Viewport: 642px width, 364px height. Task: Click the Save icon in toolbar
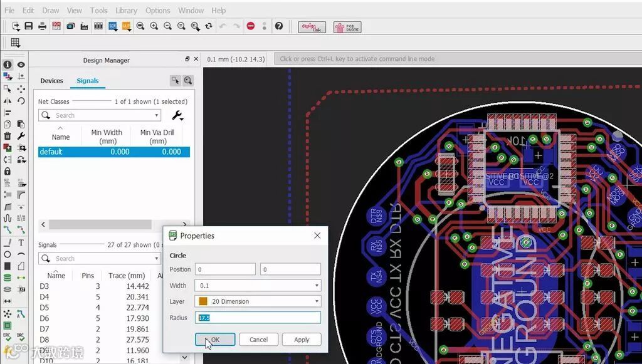click(29, 26)
